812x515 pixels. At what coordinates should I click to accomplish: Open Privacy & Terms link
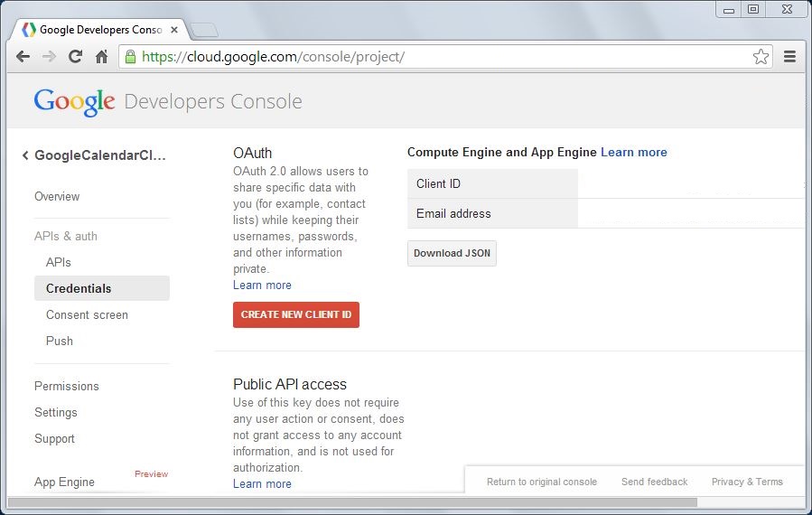(747, 482)
